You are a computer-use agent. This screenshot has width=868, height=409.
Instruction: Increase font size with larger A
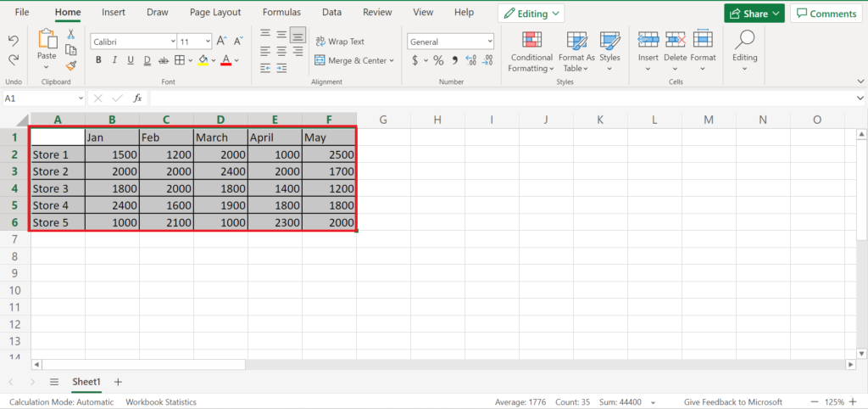coord(221,41)
